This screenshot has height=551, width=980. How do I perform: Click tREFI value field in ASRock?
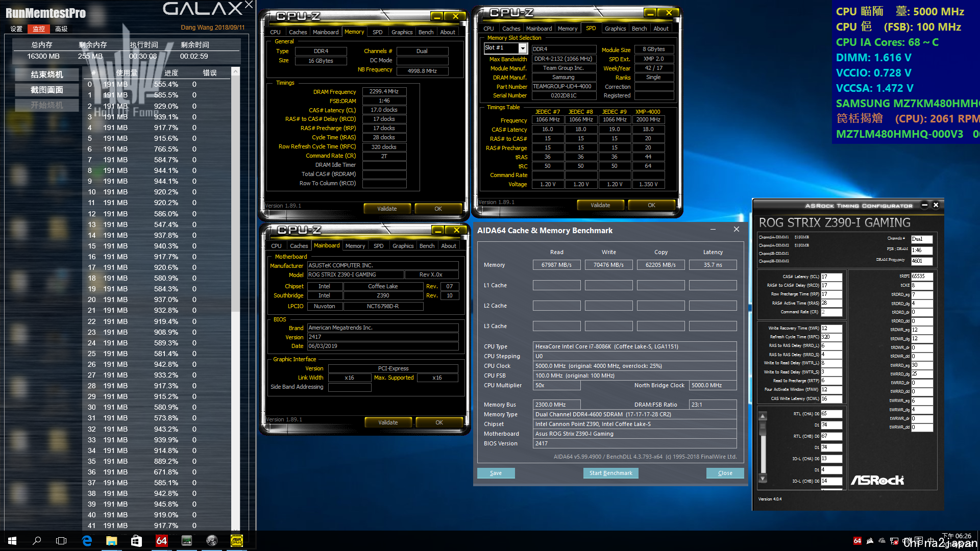pos(922,276)
